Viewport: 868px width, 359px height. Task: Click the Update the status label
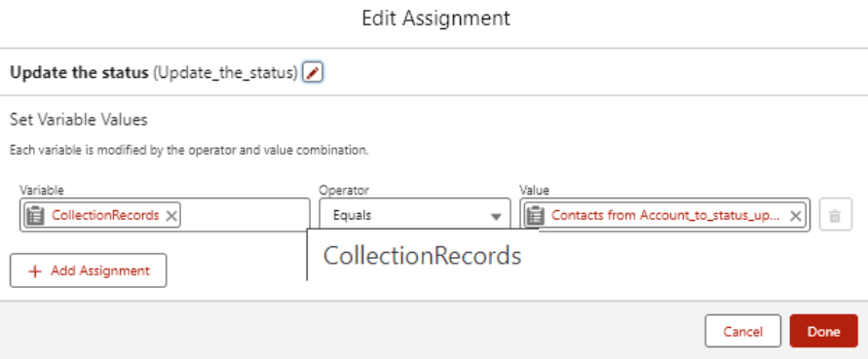(79, 72)
